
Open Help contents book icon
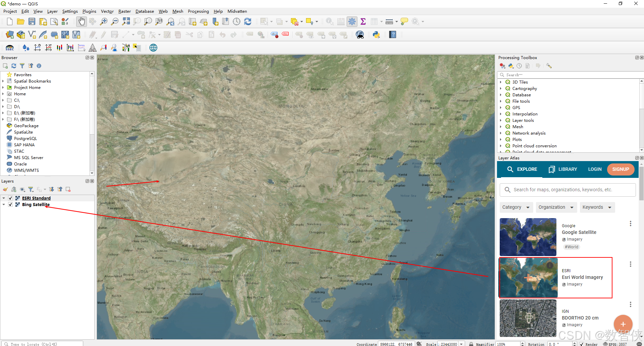(393, 35)
